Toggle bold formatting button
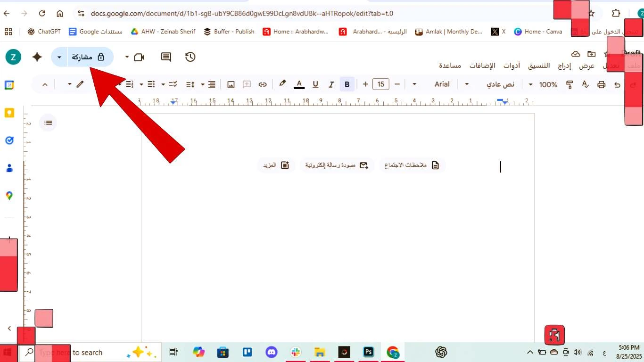 tap(347, 84)
